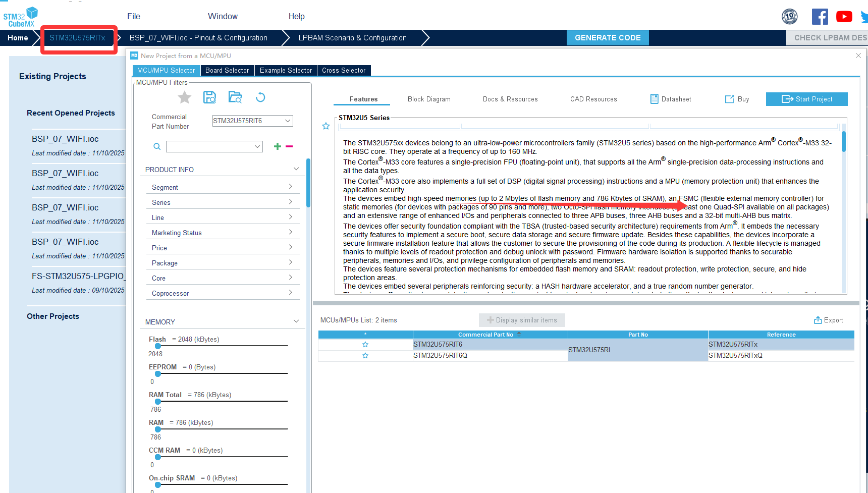Switch to the Example Selector tab
The height and width of the screenshot is (493, 868).
coord(286,71)
